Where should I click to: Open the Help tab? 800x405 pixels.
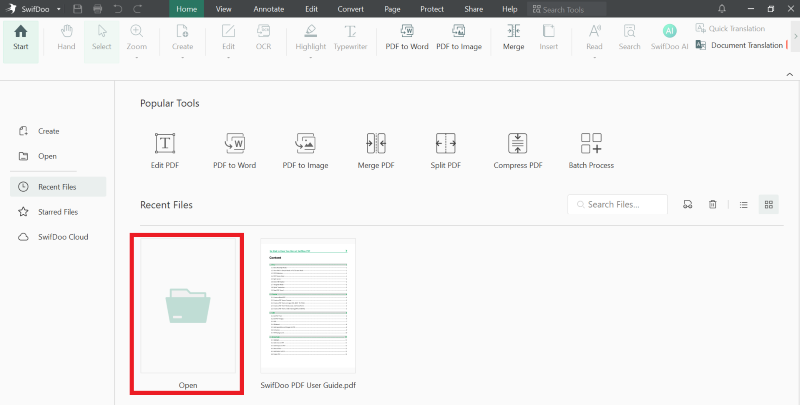point(509,9)
